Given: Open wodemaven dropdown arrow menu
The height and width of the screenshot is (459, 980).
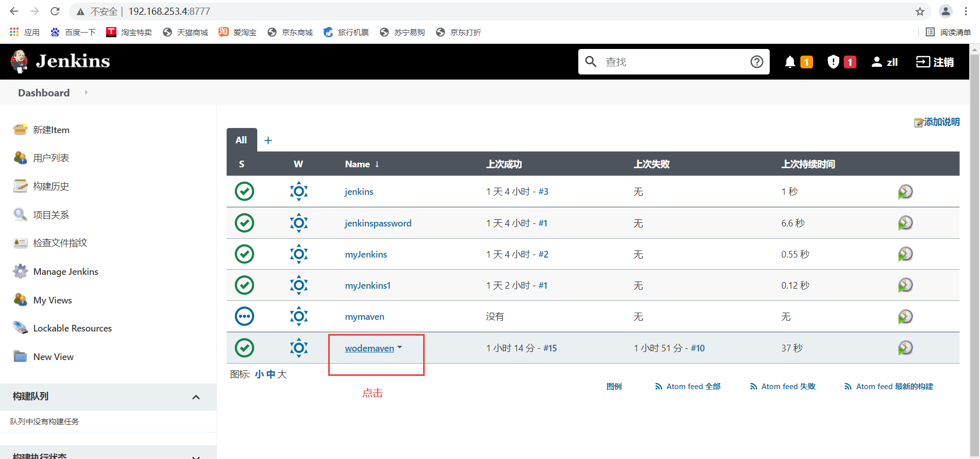Looking at the screenshot, I should point(400,347).
